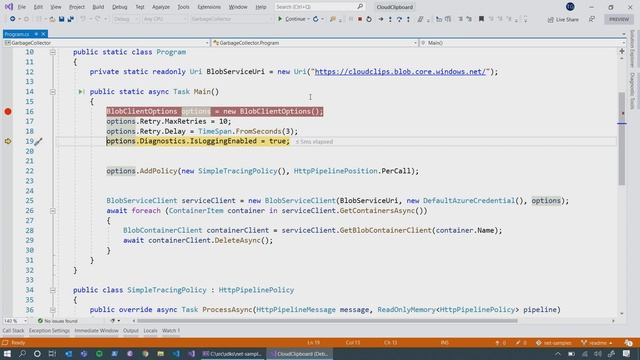Viewport: 640px width, 360px height.
Task: Click the vertical editor scrollbar thumb
Action: (x=622, y=139)
